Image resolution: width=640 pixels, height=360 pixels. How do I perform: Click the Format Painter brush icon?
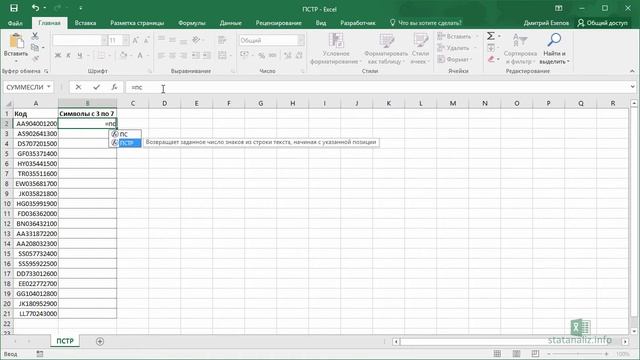pos(35,58)
